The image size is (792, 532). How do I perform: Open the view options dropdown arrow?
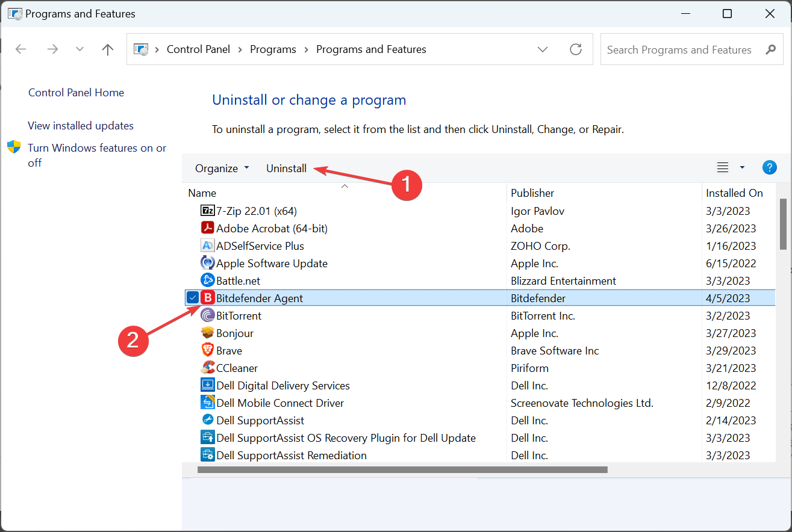[x=742, y=167]
